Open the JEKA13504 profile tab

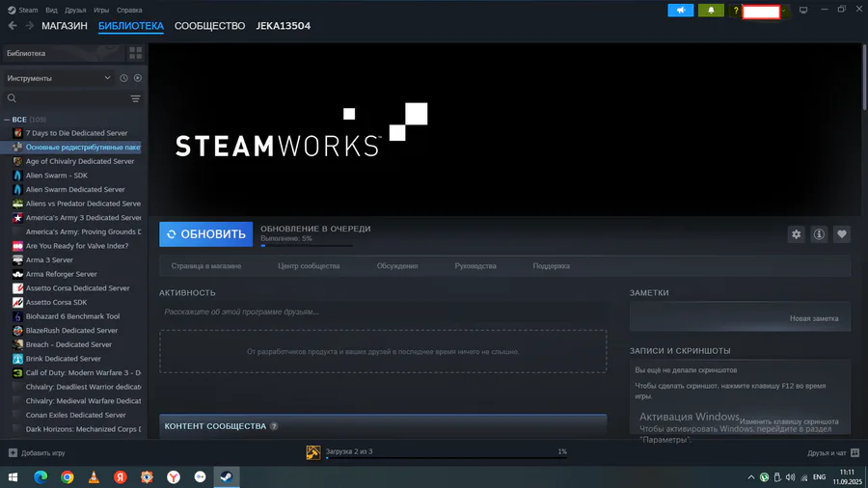click(283, 26)
